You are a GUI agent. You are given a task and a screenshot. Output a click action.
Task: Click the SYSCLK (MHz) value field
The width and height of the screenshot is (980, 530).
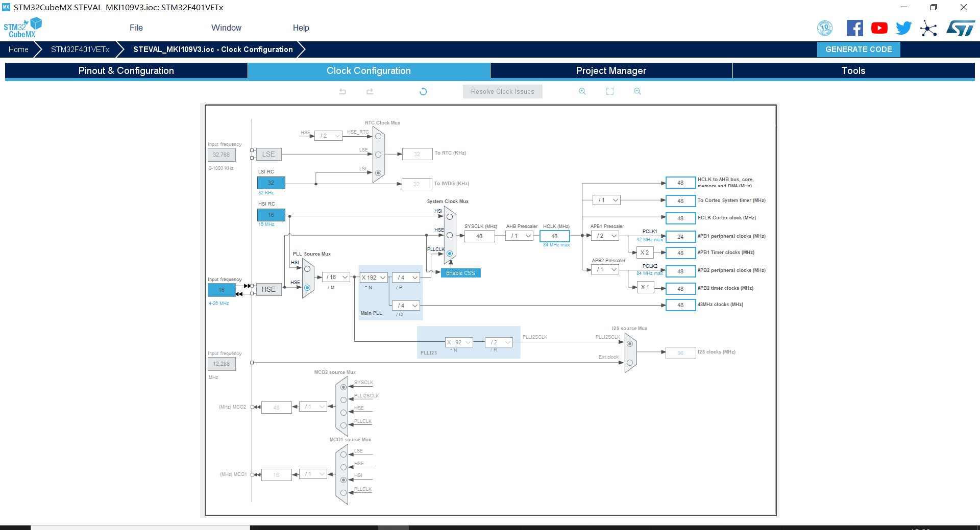pos(479,236)
